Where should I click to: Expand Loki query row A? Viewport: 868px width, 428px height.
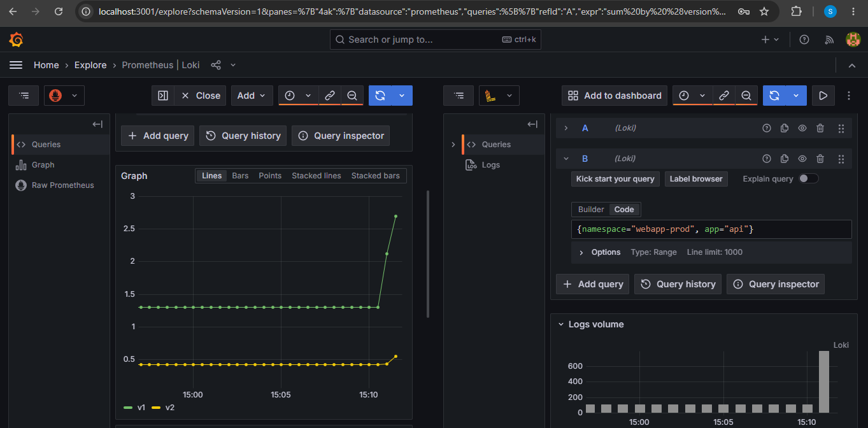coord(566,128)
